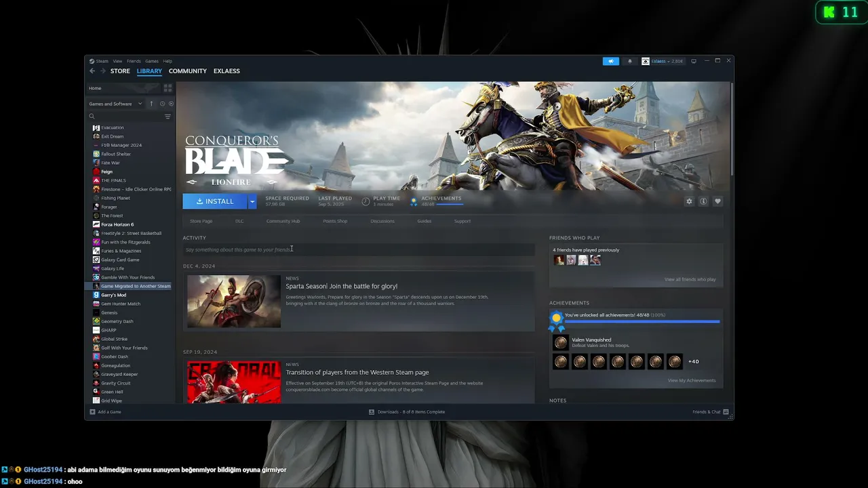Click the library search magnifier icon
This screenshot has width=868, height=488.
click(x=92, y=117)
